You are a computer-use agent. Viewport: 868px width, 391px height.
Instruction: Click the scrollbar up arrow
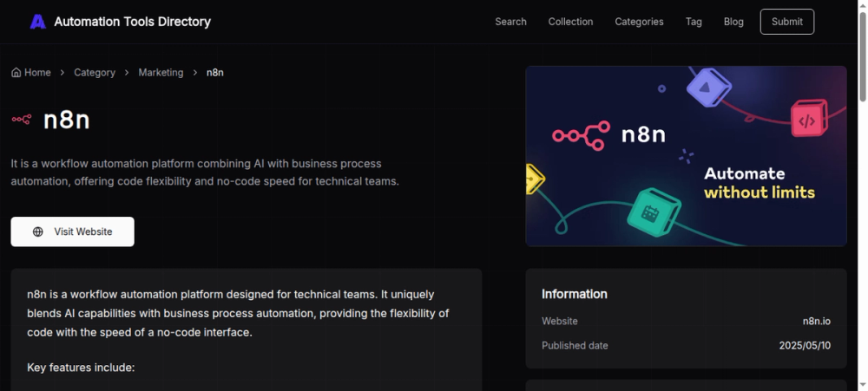click(x=863, y=5)
